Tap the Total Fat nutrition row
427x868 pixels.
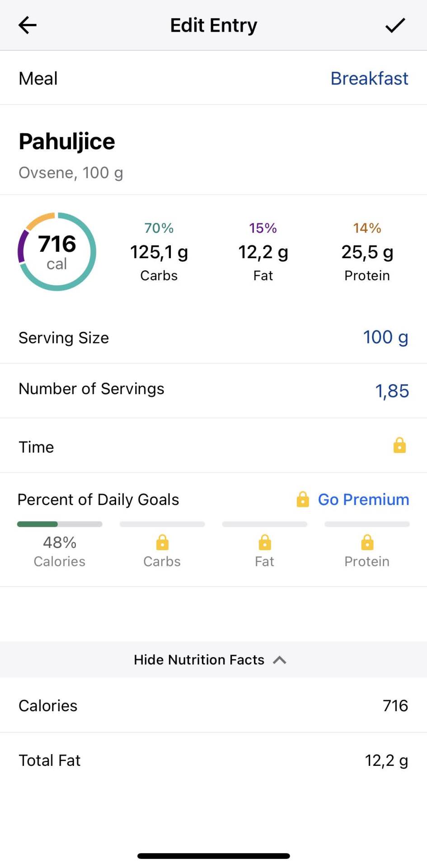click(x=213, y=760)
